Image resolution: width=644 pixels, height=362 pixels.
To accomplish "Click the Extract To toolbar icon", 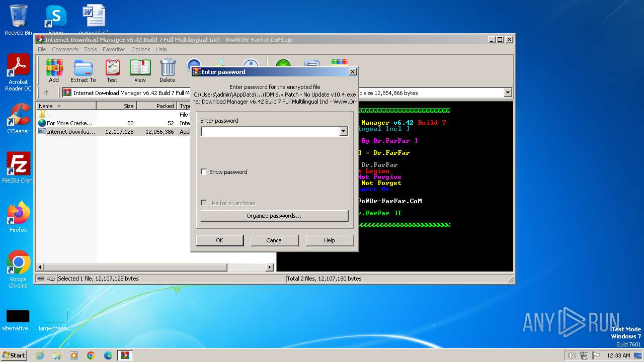I will 83,70.
